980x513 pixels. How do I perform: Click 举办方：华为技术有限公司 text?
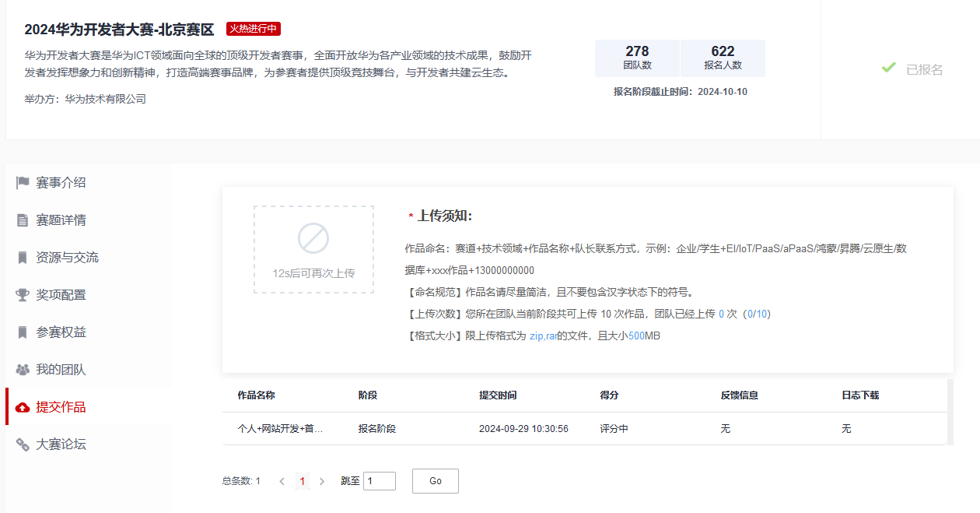[x=86, y=100]
